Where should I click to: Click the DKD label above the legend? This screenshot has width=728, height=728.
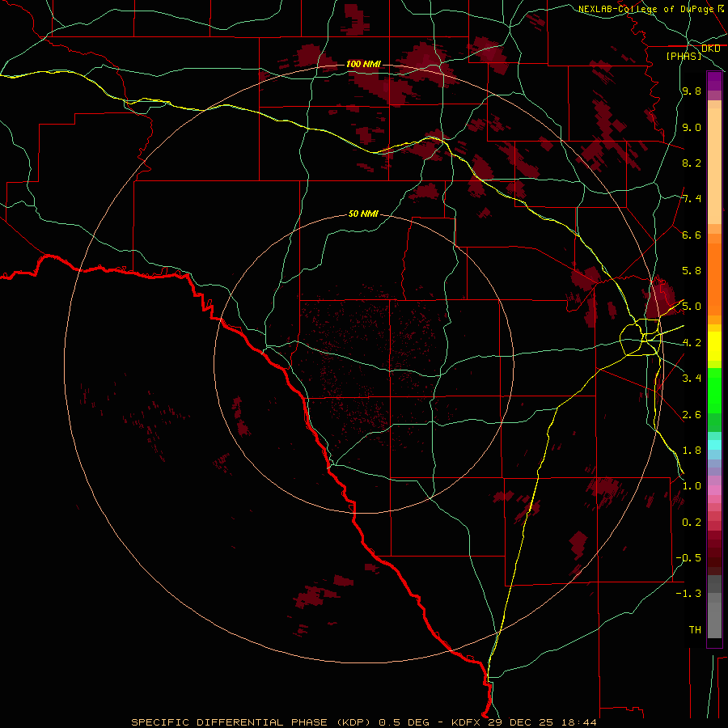[x=711, y=49]
